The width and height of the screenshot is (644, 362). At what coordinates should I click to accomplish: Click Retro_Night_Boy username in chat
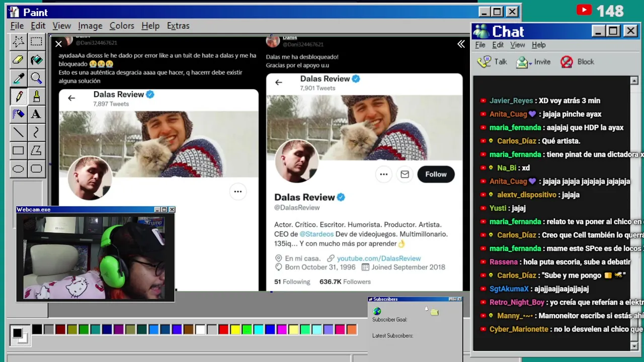[x=517, y=302]
